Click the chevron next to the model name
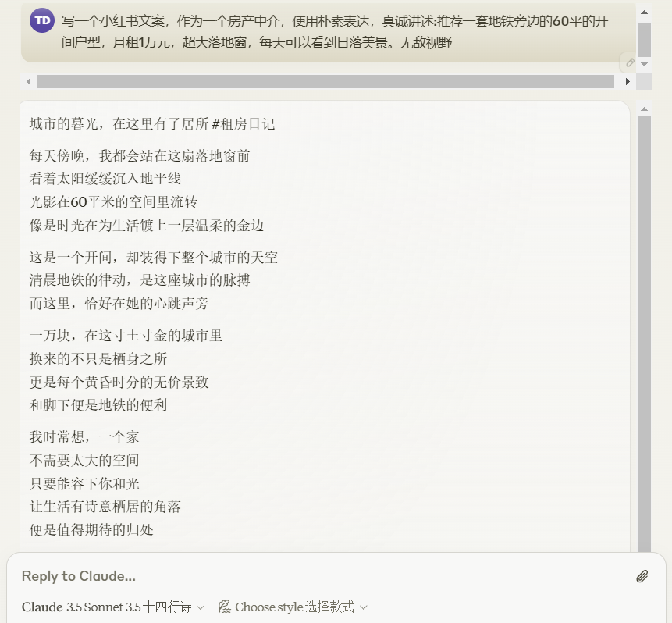Viewport: 672px width, 623px height. tap(201, 607)
